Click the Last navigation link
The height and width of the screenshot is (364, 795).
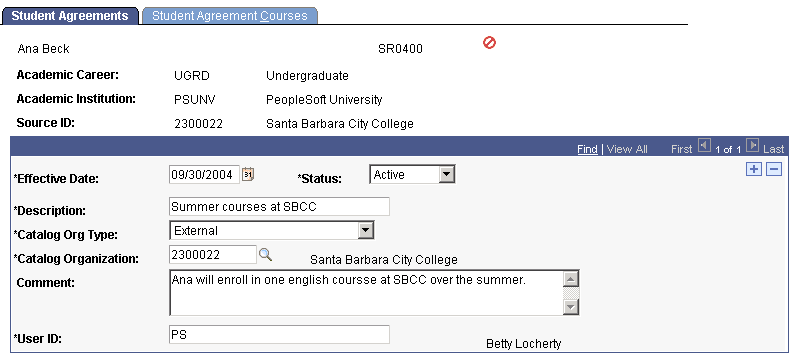coord(774,149)
